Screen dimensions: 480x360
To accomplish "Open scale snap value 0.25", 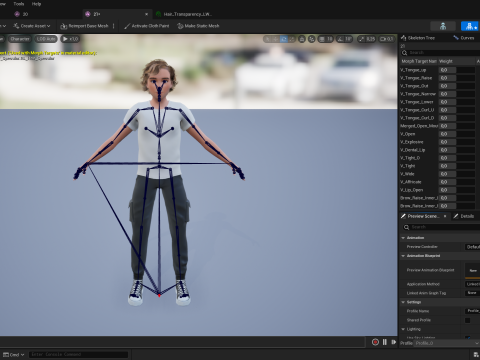I will (370, 39).
